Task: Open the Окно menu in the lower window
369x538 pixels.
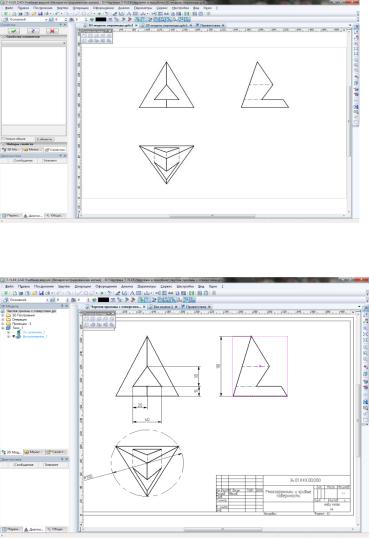Action: (x=213, y=286)
